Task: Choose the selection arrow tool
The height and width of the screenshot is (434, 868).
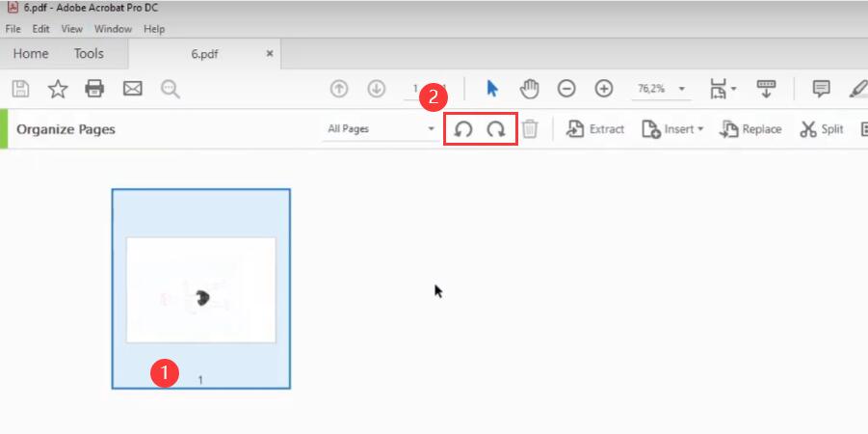Action: (x=491, y=88)
